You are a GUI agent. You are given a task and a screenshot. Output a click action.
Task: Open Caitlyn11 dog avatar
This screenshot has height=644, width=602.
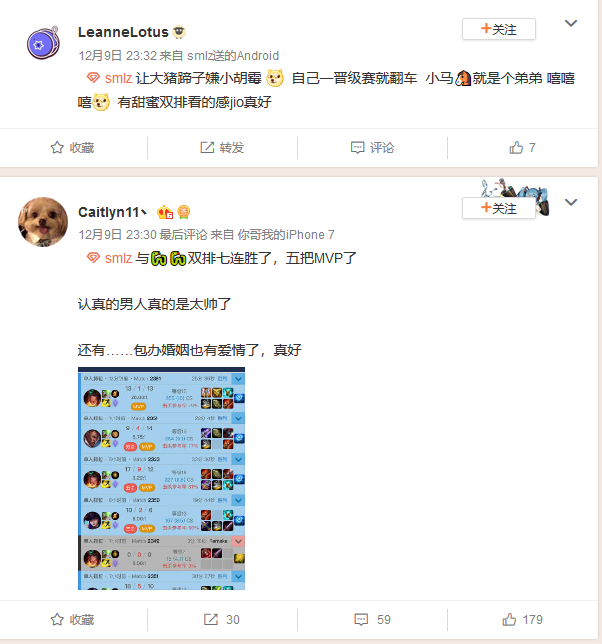[x=43, y=222]
